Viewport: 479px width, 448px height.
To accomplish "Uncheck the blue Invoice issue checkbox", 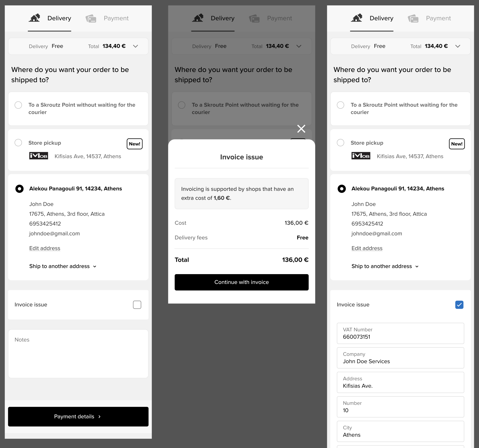I will [x=459, y=305].
